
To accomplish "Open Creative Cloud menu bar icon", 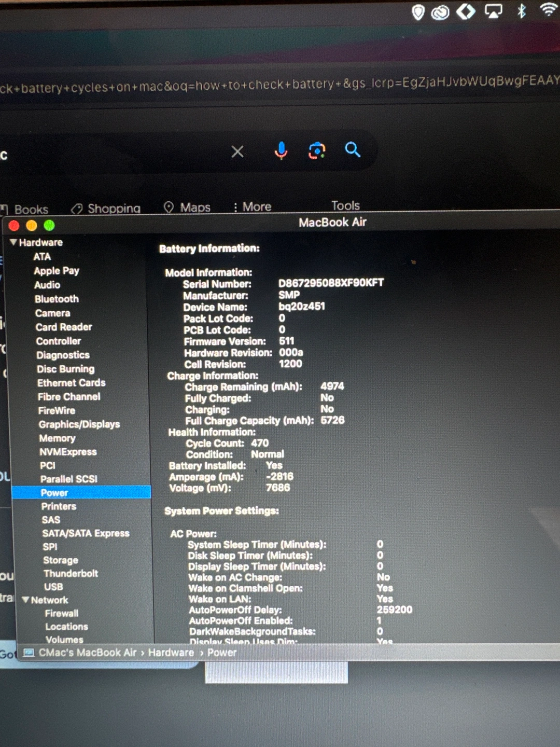I will click(x=440, y=12).
